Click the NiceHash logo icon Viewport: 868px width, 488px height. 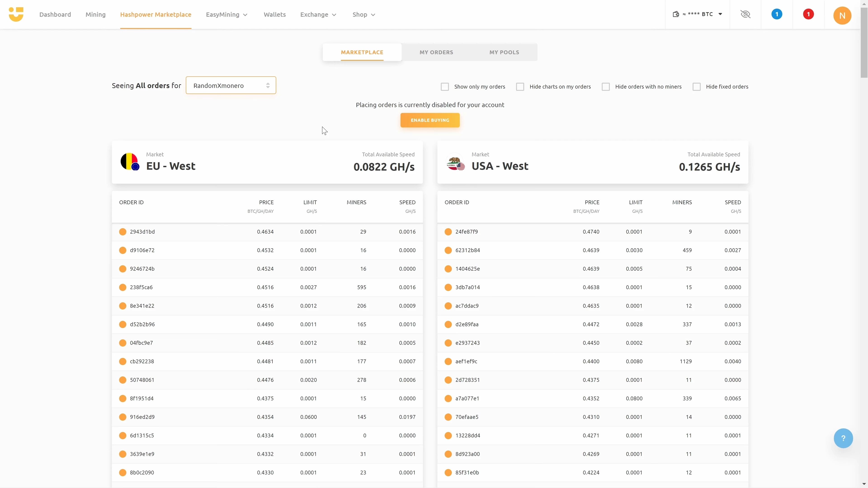16,14
